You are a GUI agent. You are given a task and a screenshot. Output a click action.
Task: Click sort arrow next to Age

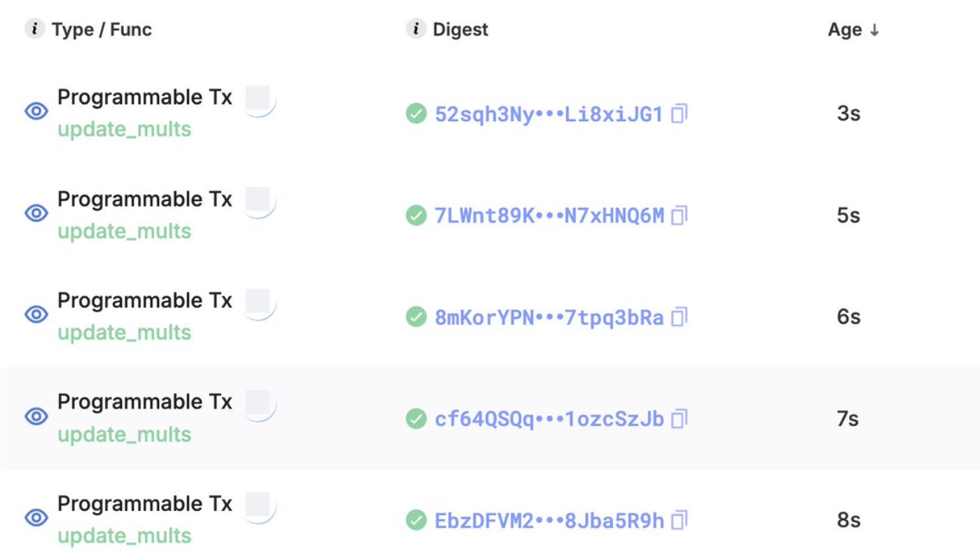coord(874,30)
